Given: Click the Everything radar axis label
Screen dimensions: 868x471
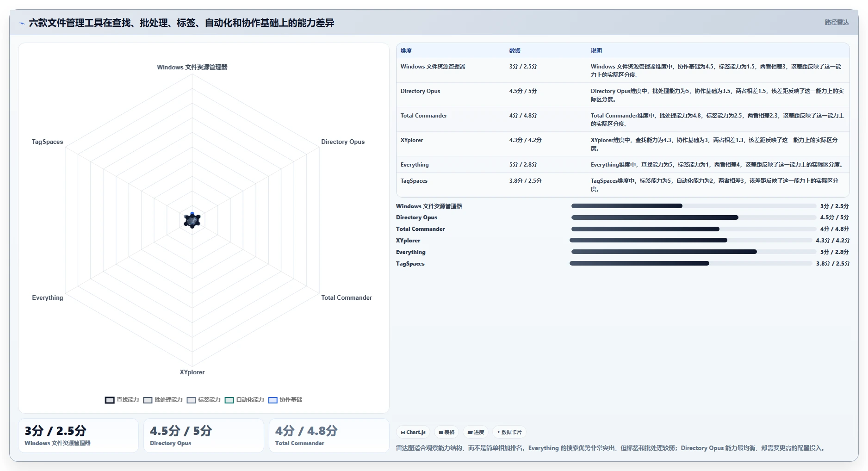Looking at the screenshot, I should 47,298.
